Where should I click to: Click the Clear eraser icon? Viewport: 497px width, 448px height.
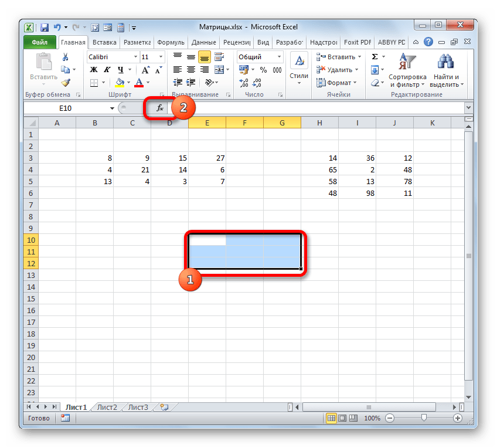coord(375,83)
